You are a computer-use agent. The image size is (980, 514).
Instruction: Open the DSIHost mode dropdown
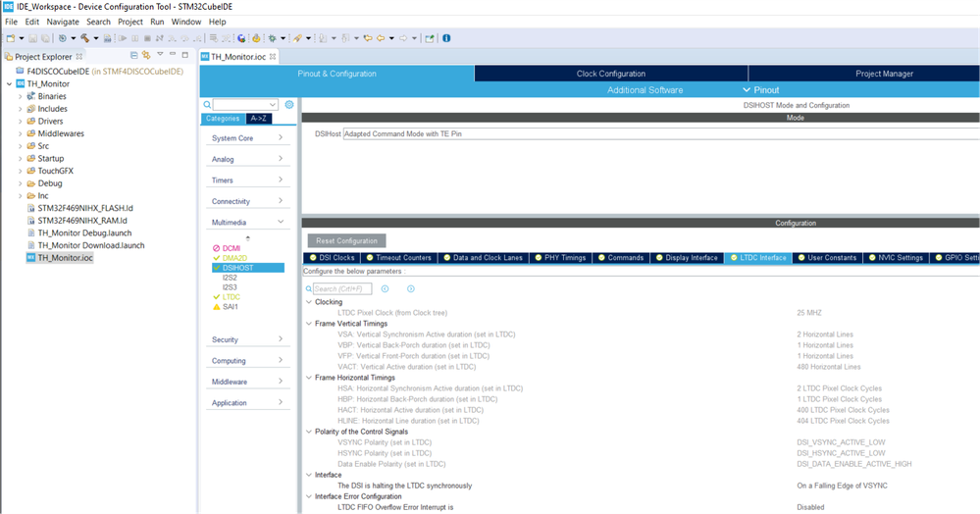coord(661,133)
